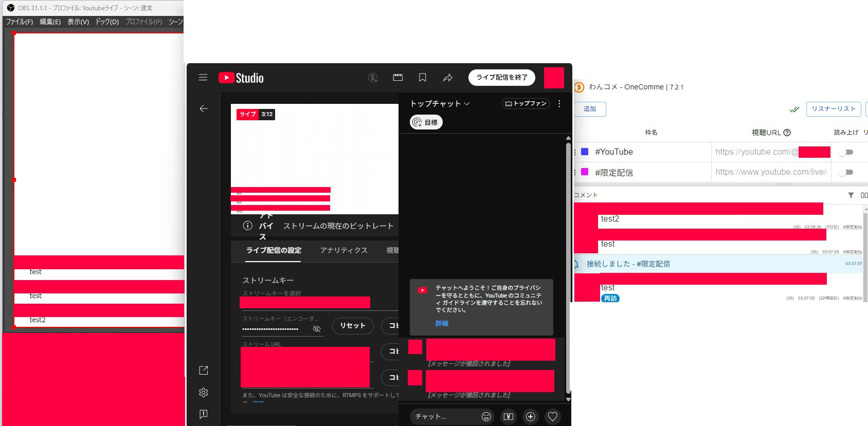Click the green double-check icon in OneComme
This screenshot has width=868, height=426.
point(794,109)
